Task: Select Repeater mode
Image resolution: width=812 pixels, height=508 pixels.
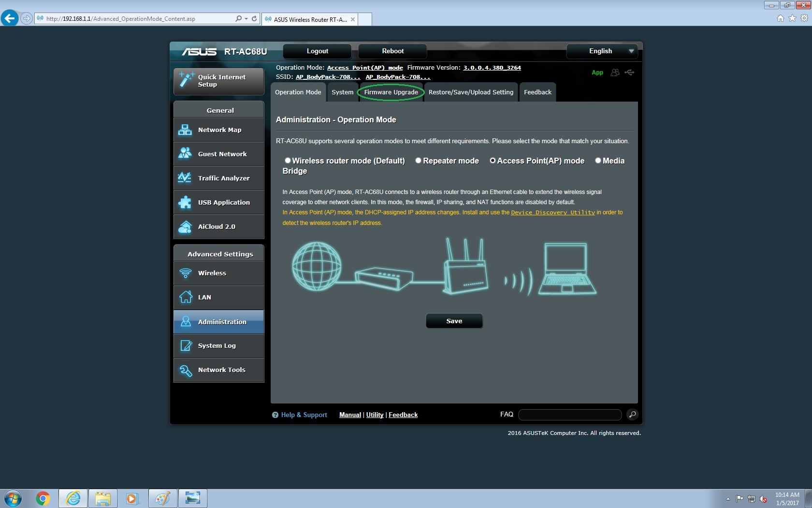Action: point(418,161)
